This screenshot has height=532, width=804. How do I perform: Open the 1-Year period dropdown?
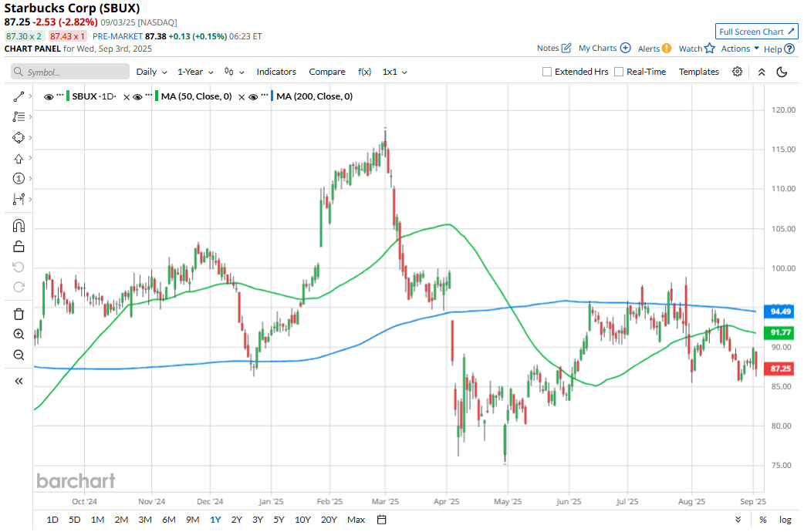click(x=195, y=72)
